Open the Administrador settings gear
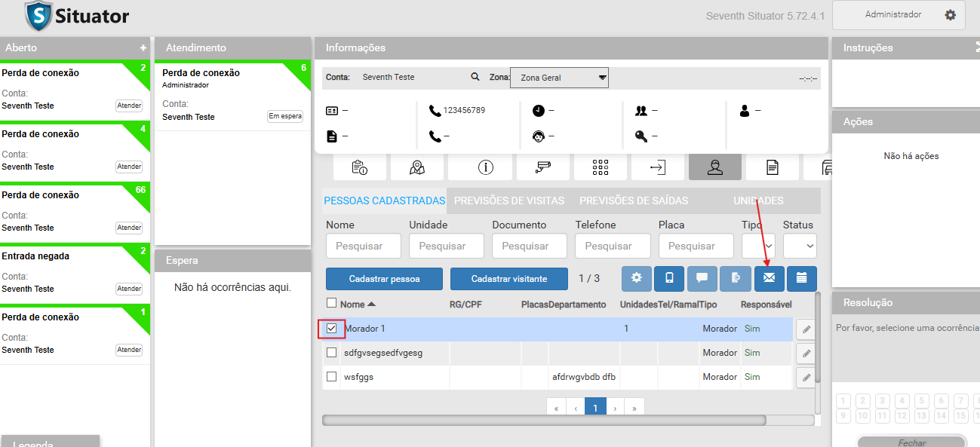 tap(950, 15)
